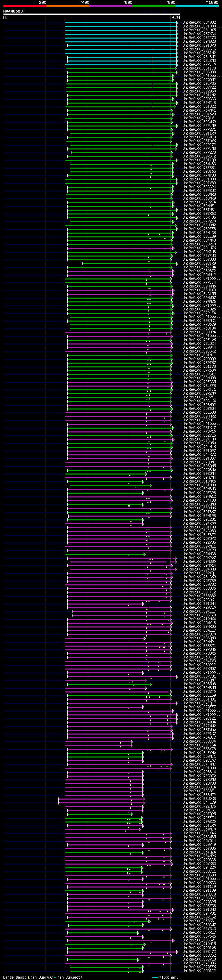
Task: Click the AV440523 query name label
Action: pos(13,11)
